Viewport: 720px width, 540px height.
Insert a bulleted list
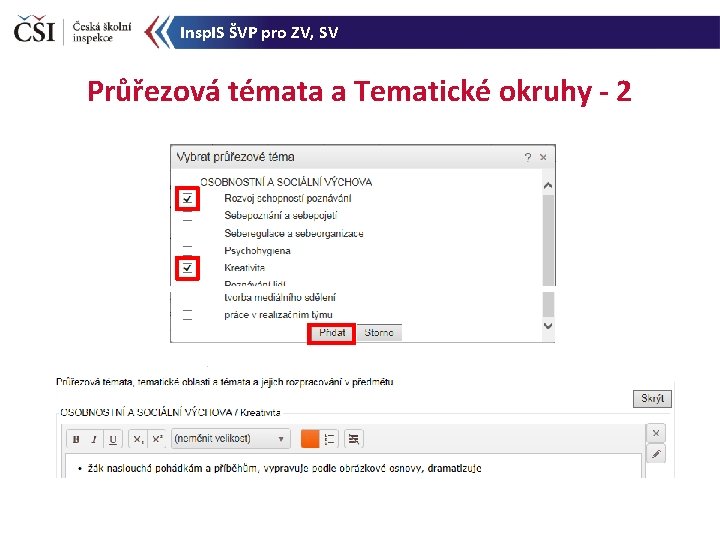[x=329, y=439]
